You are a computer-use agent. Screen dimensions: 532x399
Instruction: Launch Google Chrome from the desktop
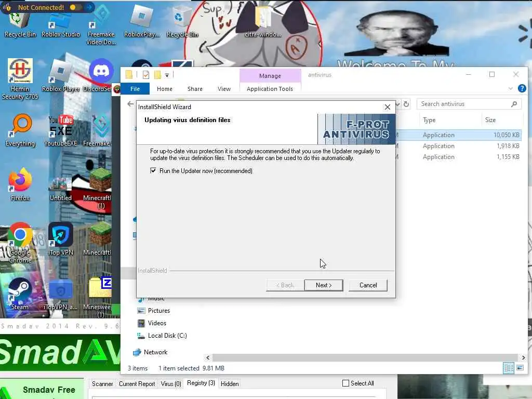coord(20,243)
